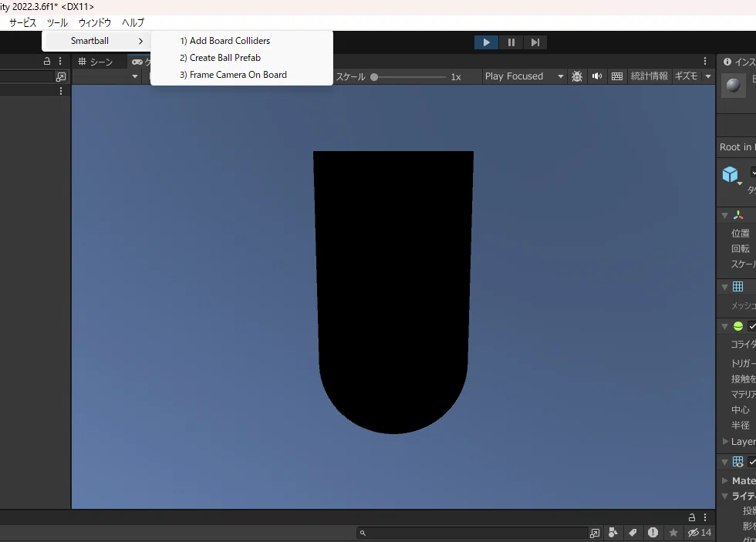Toggle the bottom panel lock icon
Viewport: 756px width, 542px height.
[x=691, y=517]
